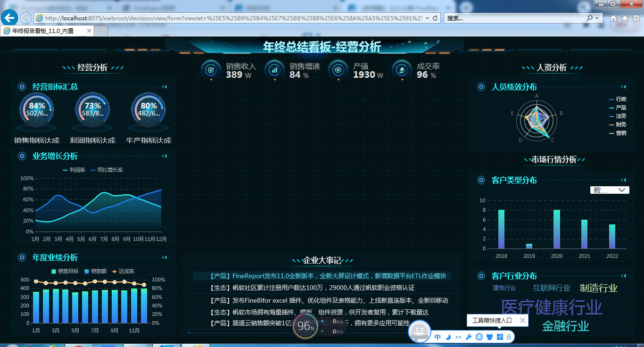This screenshot has height=347, width=644.
Task: Click 医疗健康行业 in the word cloud
Action: 552,307
